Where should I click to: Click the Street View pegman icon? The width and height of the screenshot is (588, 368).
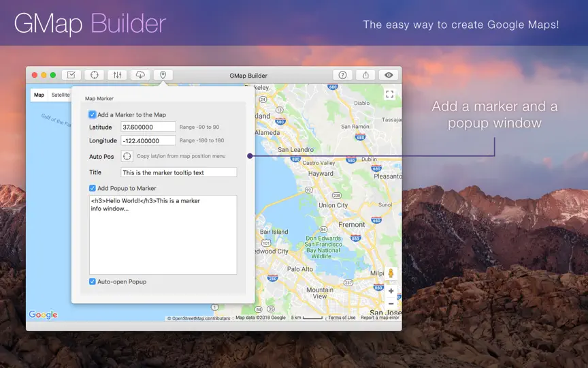(x=391, y=273)
